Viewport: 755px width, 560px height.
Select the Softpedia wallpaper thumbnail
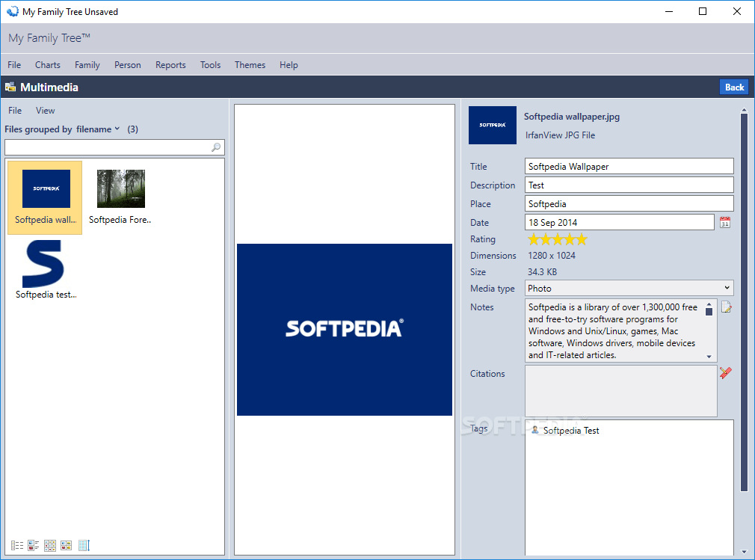click(x=46, y=198)
